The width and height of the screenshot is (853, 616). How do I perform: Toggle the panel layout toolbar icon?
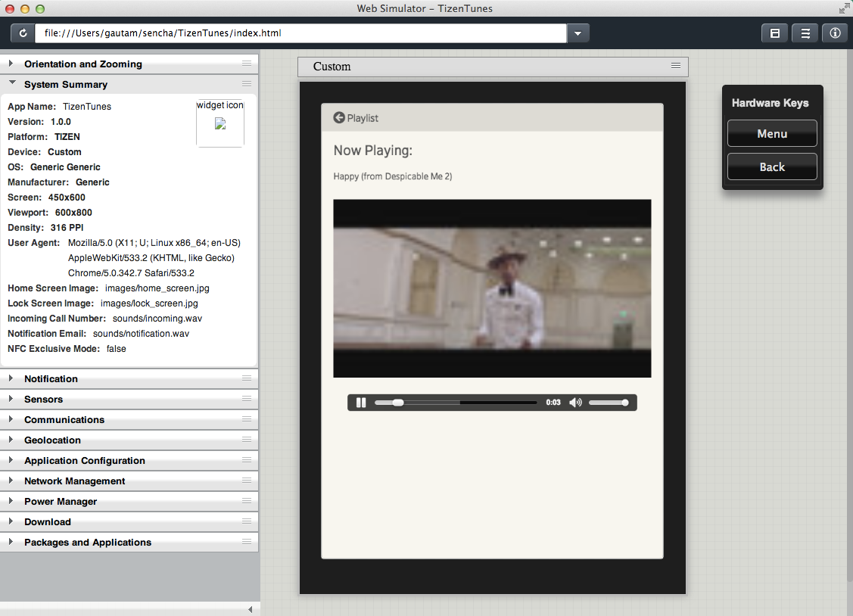click(x=775, y=33)
